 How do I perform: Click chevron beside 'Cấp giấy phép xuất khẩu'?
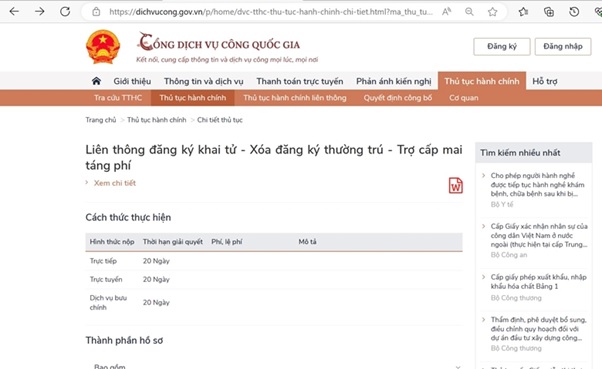click(x=483, y=277)
